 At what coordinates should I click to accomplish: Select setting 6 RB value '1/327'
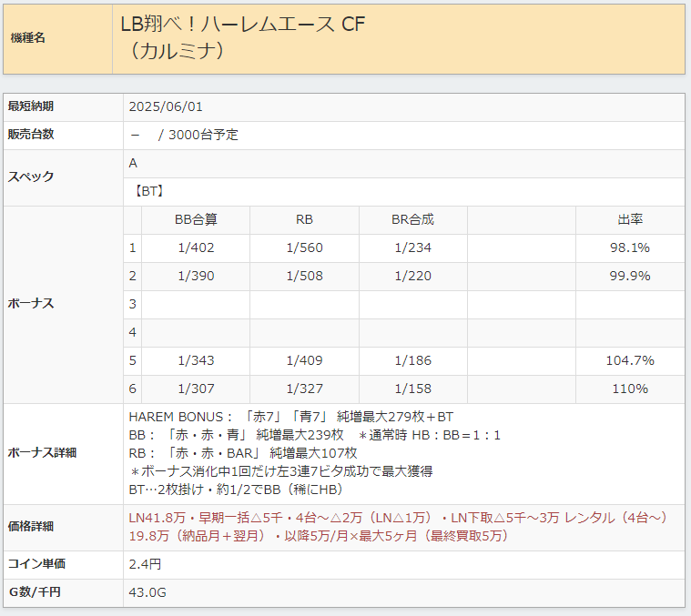point(304,389)
